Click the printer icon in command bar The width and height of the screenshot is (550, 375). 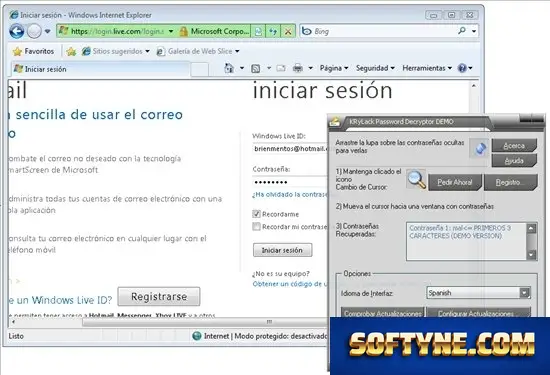(x=297, y=68)
